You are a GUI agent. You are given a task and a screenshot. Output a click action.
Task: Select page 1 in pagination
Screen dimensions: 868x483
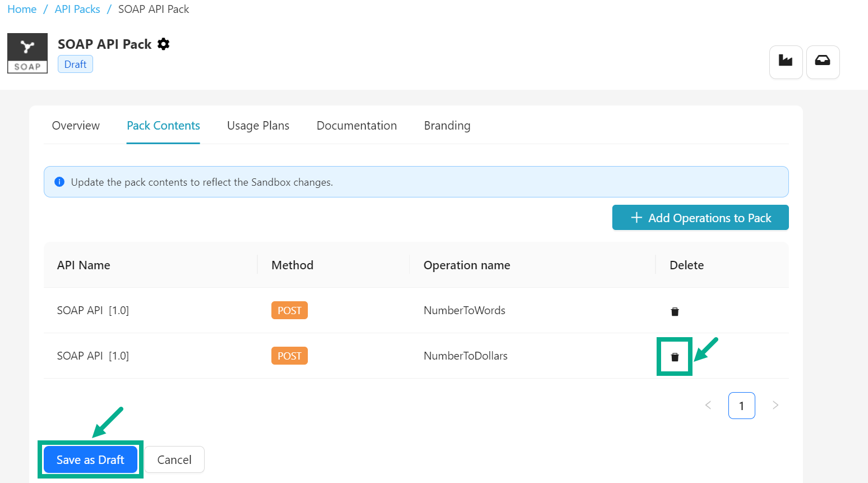pyautogui.click(x=741, y=406)
